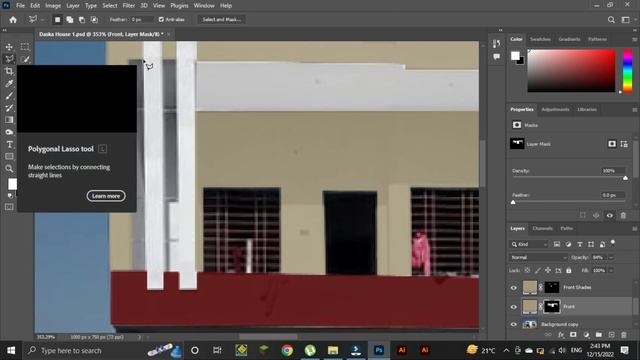Click the hue spectrum slider
Screen dimensions: 640x360
tap(627, 71)
